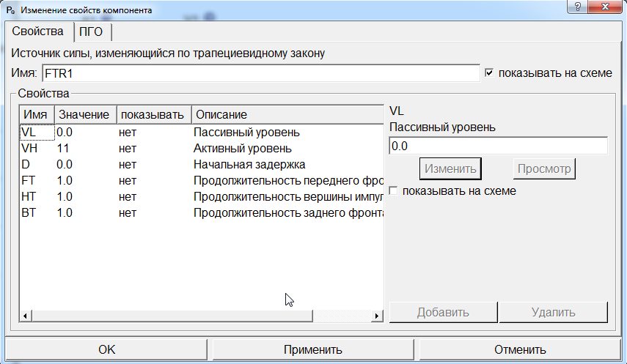Select the Свойства tab
Screen dimensions: 627x364
[x=38, y=32]
